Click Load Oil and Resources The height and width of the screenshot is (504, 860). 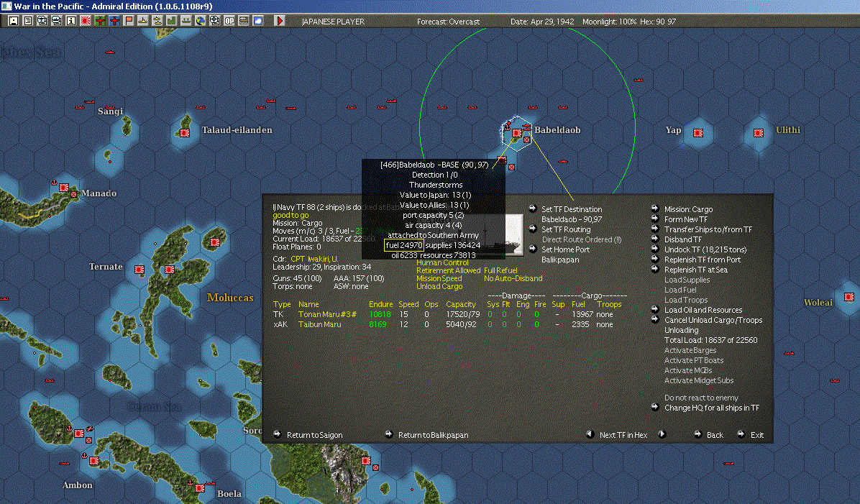coord(703,310)
